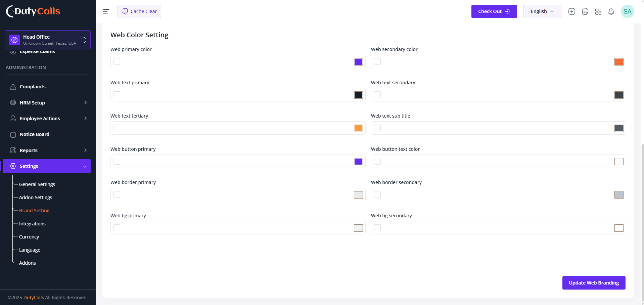Tick the Web button primary checkbox
This screenshot has height=305, width=644.
[x=117, y=161]
